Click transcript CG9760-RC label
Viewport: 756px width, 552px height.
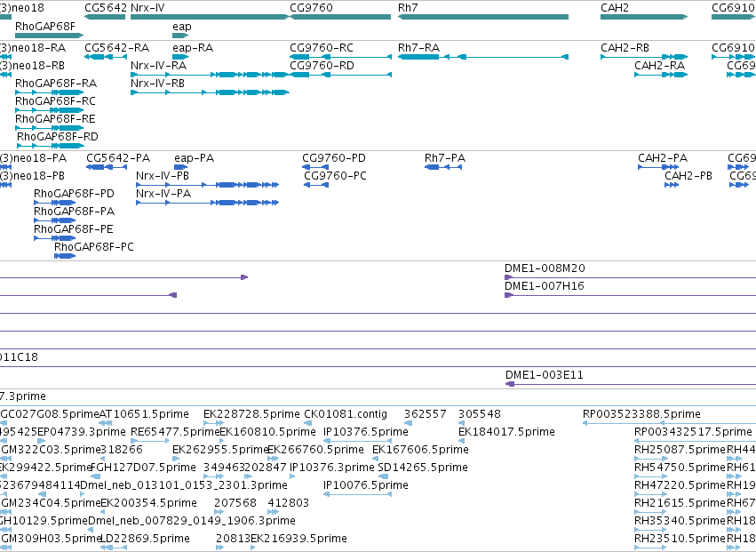coord(321,48)
